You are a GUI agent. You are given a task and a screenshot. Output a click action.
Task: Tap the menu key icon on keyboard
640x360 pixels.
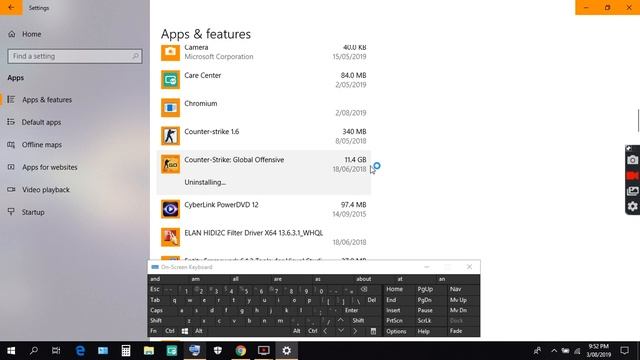[x=373, y=331]
